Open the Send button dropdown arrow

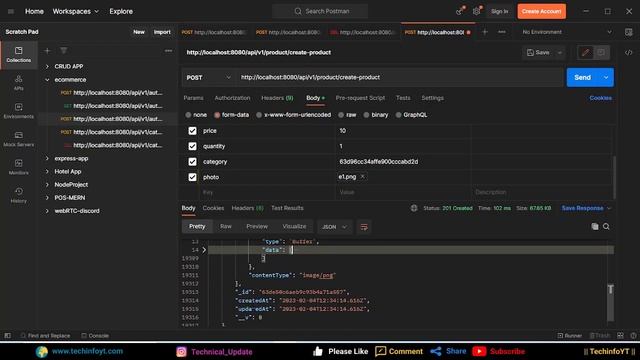606,78
